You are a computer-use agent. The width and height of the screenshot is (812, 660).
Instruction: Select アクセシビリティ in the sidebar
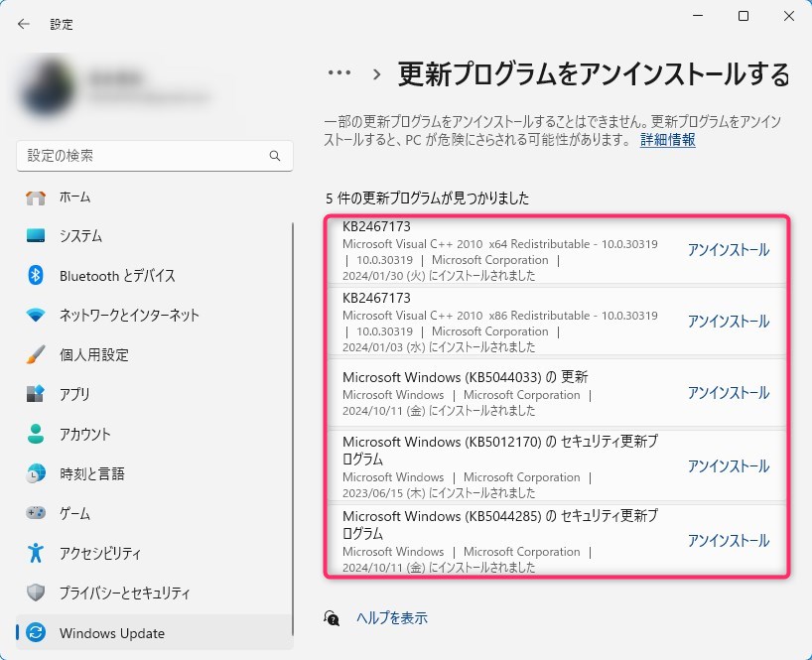click(x=99, y=554)
